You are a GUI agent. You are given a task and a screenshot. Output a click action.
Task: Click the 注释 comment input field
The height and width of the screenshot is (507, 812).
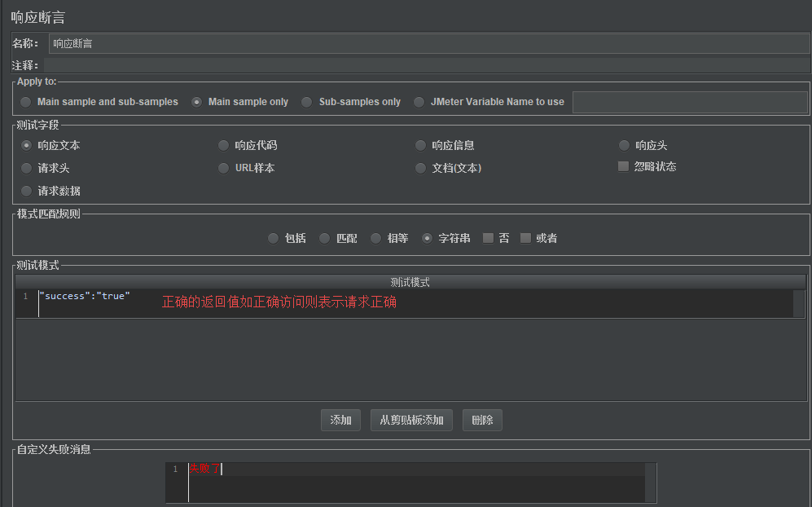tap(427, 65)
